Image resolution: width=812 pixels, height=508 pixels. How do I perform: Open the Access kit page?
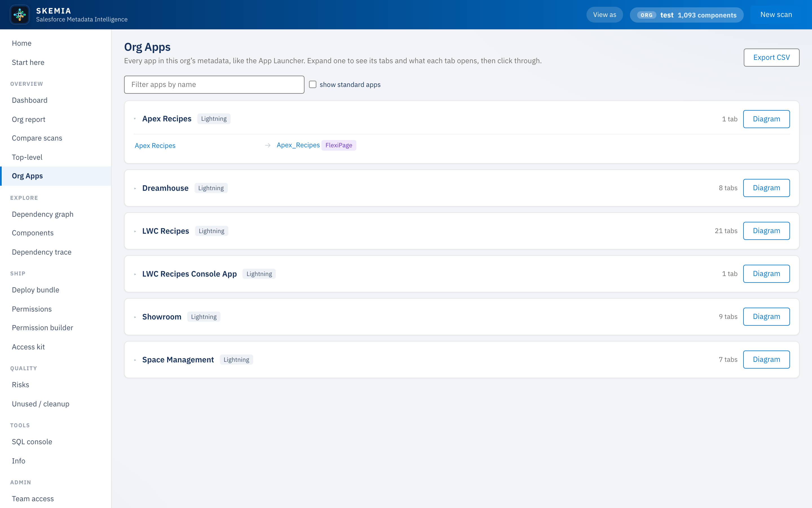(56, 347)
